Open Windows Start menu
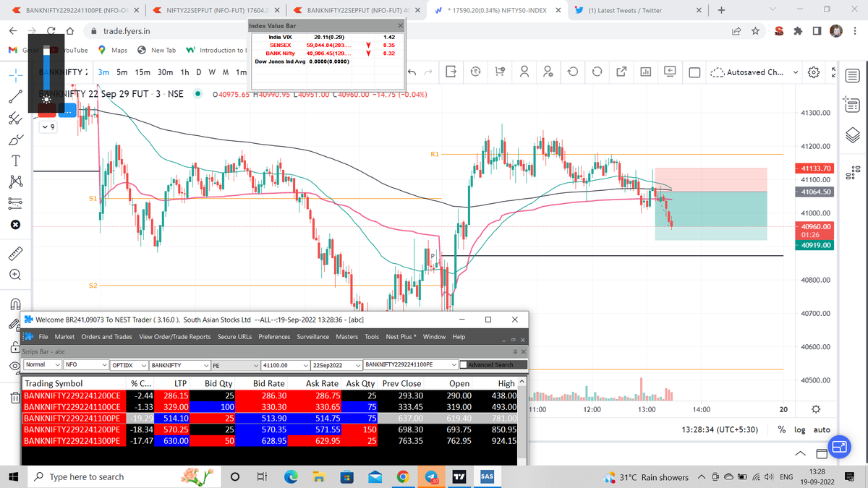 tap(14, 476)
